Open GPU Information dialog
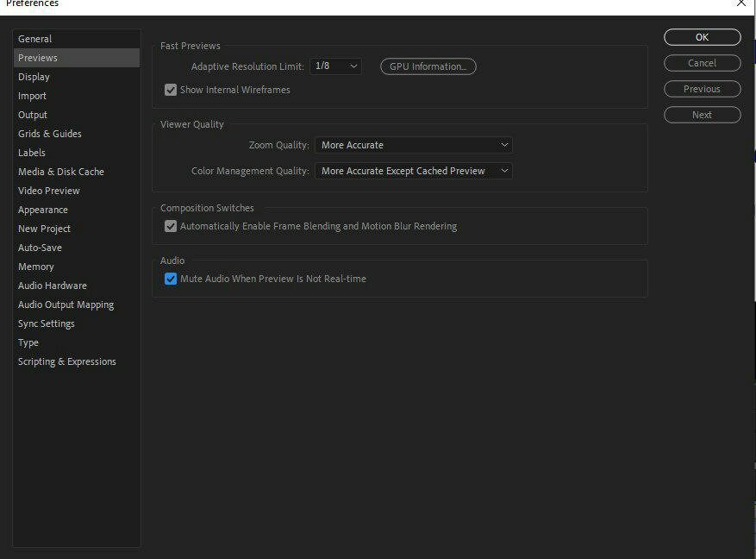756x559 pixels. pyautogui.click(x=428, y=66)
